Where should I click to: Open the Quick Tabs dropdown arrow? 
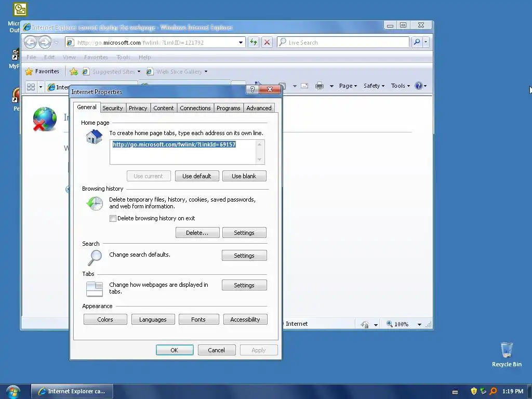point(41,87)
